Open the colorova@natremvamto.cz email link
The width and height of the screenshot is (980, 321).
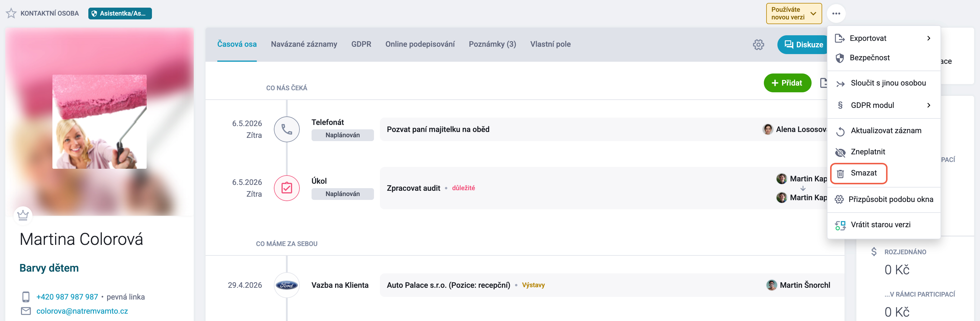(x=82, y=311)
